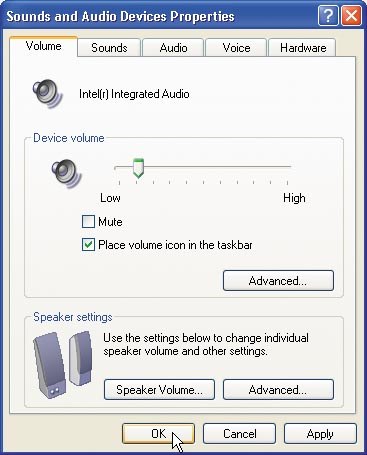Open the Audio tab

pyautogui.click(x=173, y=48)
